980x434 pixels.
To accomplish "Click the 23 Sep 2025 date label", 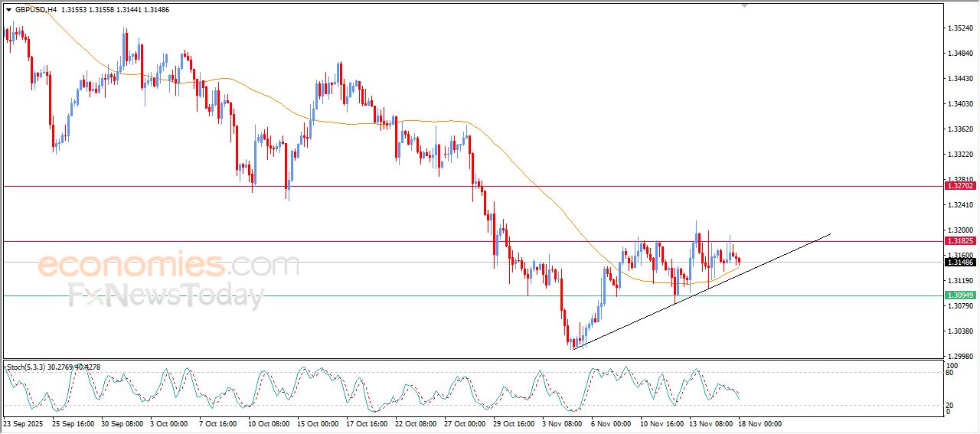I will pos(24,423).
